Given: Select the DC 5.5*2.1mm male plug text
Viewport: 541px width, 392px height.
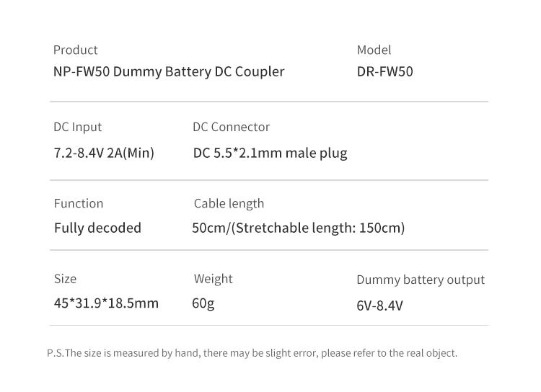Looking at the screenshot, I should pyautogui.click(x=270, y=153).
